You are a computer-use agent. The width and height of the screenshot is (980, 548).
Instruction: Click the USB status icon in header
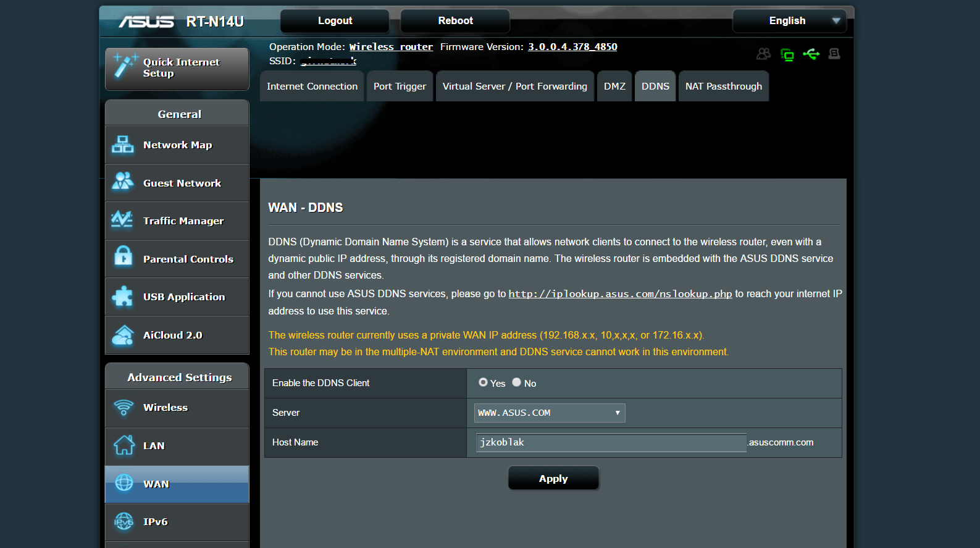(811, 54)
